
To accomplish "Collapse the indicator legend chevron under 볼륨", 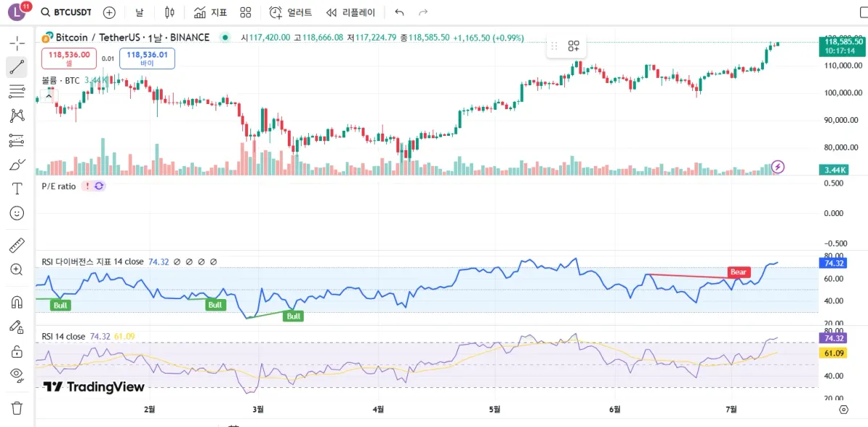I will (48, 95).
